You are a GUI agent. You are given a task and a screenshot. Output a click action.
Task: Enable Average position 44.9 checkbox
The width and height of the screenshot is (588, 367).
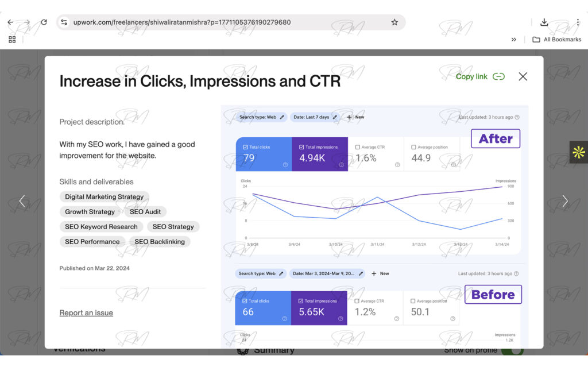point(413,147)
